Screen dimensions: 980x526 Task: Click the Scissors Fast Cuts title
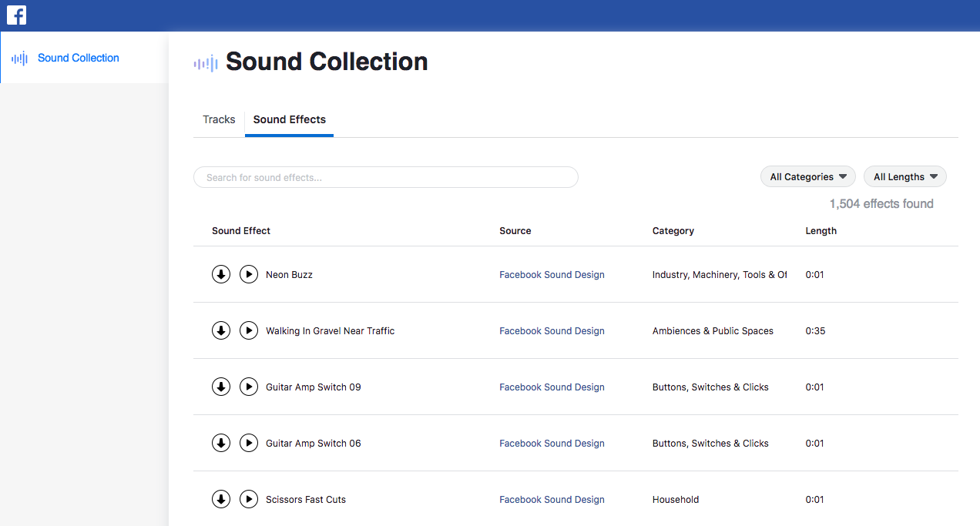coord(306,500)
